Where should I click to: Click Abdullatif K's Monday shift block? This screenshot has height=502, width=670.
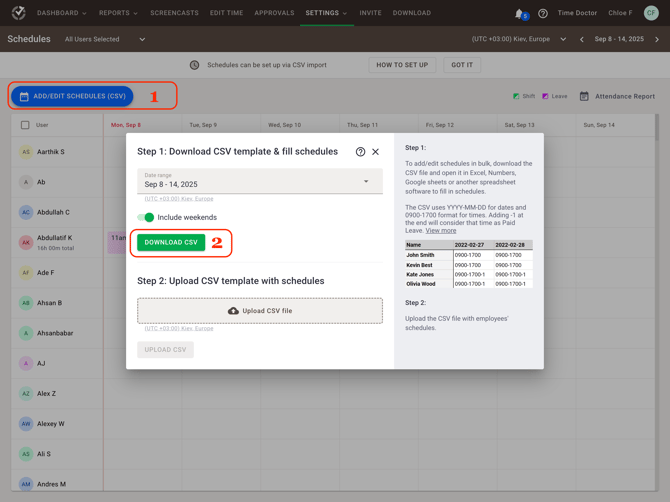pos(116,242)
